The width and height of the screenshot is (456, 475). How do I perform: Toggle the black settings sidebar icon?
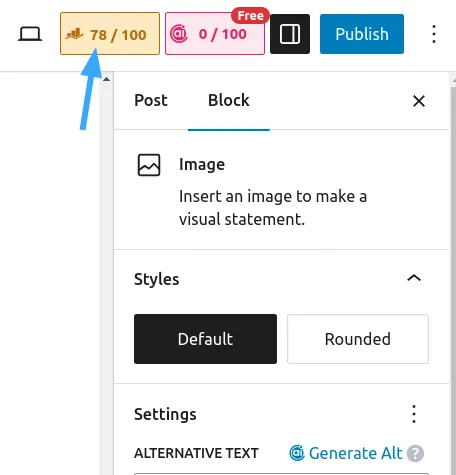click(x=290, y=34)
